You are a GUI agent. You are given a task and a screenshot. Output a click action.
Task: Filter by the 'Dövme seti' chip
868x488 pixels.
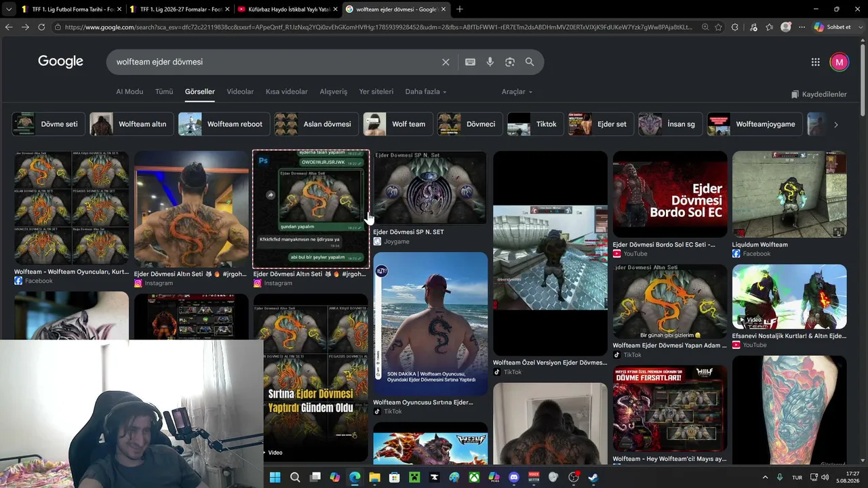point(48,124)
